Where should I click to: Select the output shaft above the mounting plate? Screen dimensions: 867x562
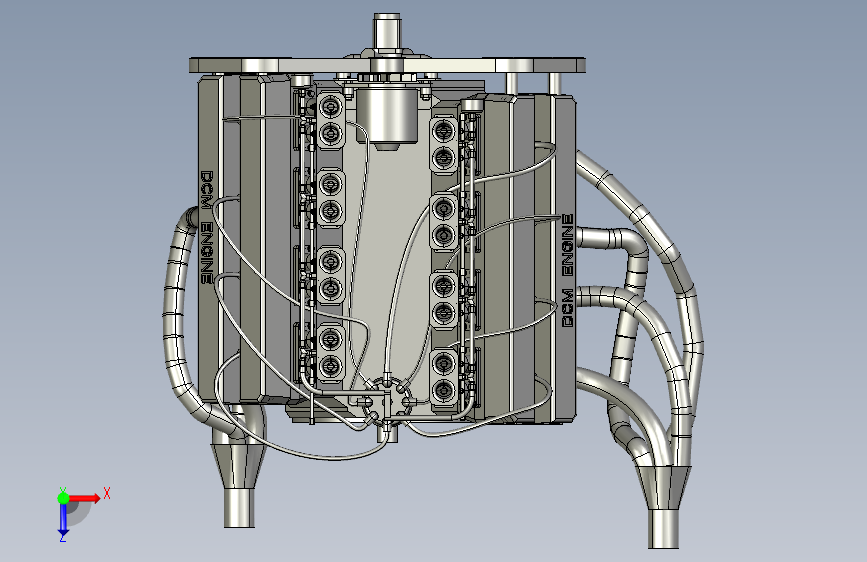click(x=387, y=31)
